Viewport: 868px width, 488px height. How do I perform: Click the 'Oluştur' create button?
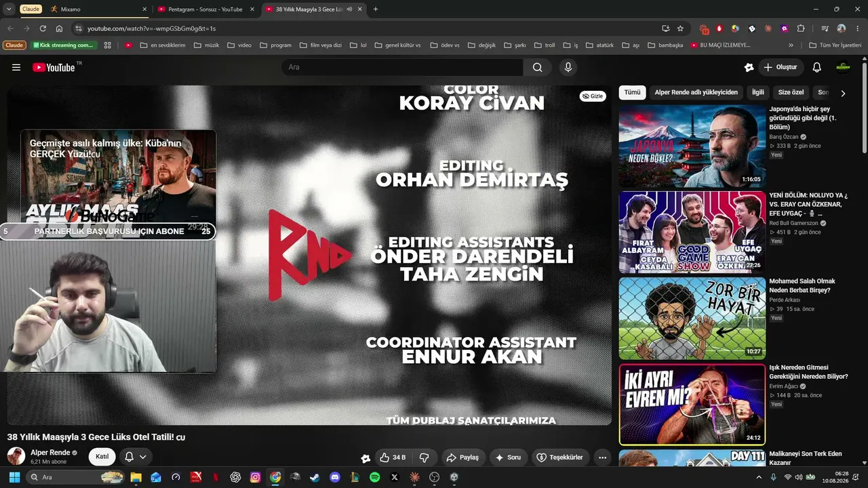781,67
